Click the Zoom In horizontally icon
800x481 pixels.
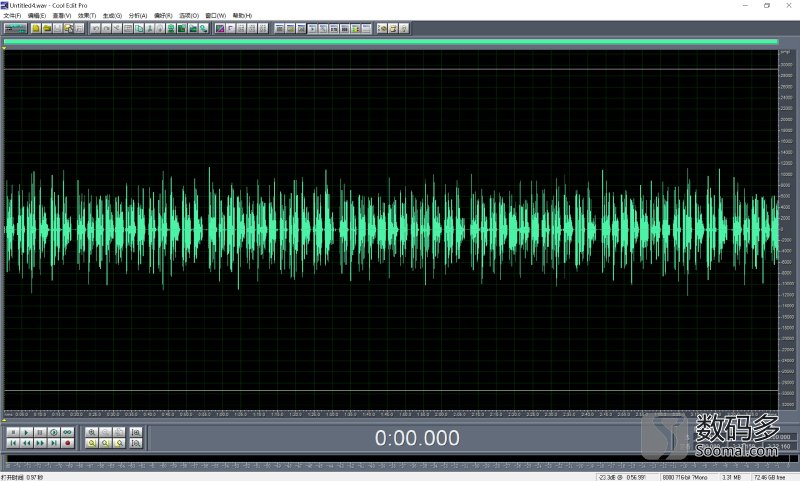[92, 432]
